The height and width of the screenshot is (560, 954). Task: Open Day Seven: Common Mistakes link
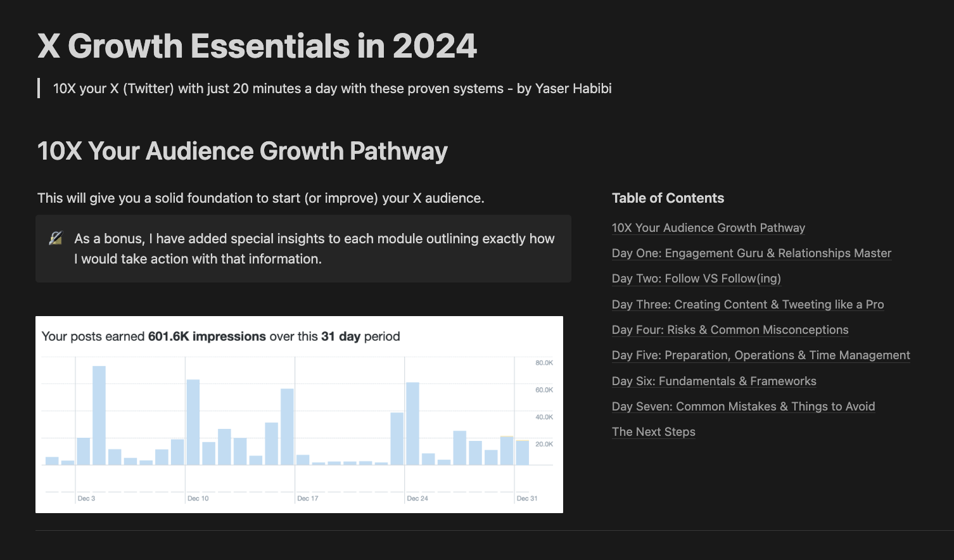[x=743, y=407]
